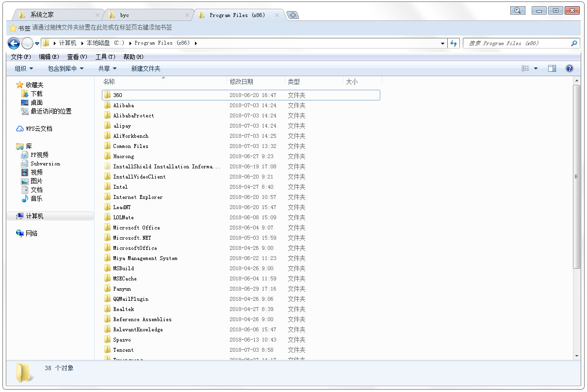Close the Program Files (x86) tab

[277, 15]
